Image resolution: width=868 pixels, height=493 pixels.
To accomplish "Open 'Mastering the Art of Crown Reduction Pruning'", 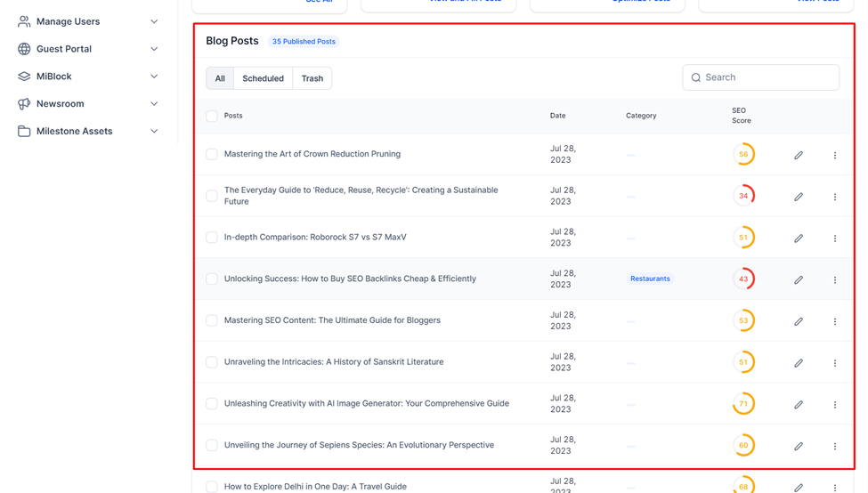I will (312, 154).
